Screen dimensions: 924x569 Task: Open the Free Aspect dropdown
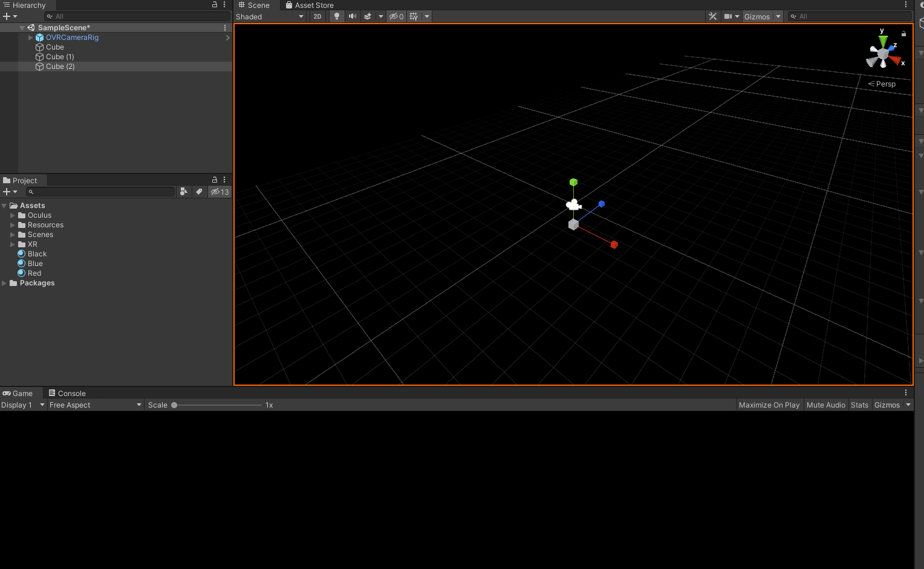96,405
